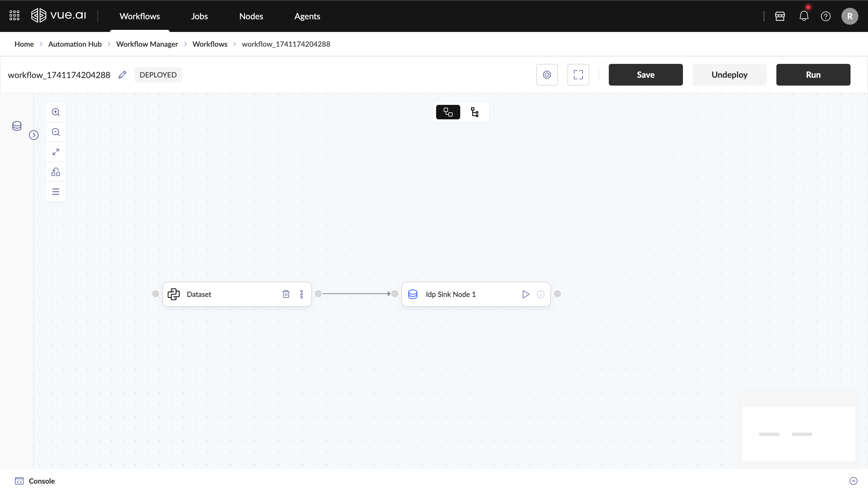868x490 pixels.
Task: Edit workflow name with pencil icon
Action: [x=122, y=75]
